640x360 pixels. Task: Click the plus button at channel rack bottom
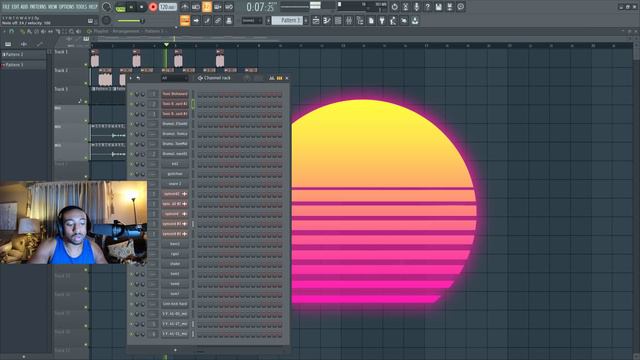click(176, 350)
